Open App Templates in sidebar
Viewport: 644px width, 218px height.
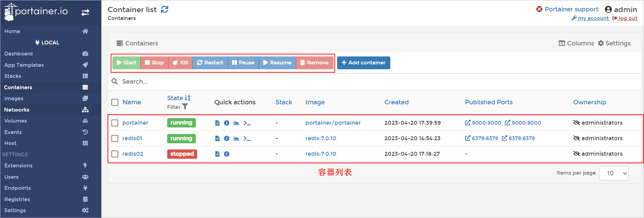51,65
